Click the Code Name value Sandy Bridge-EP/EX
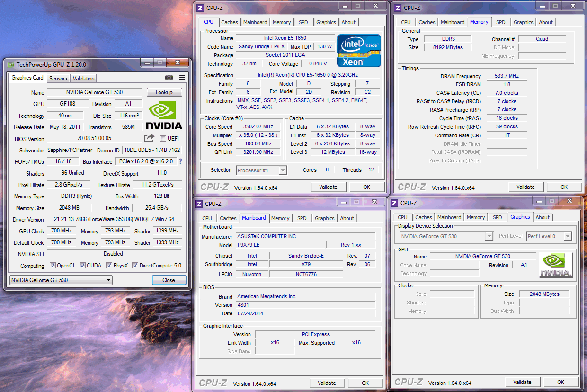This screenshot has height=392, width=587. pos(261,46)
